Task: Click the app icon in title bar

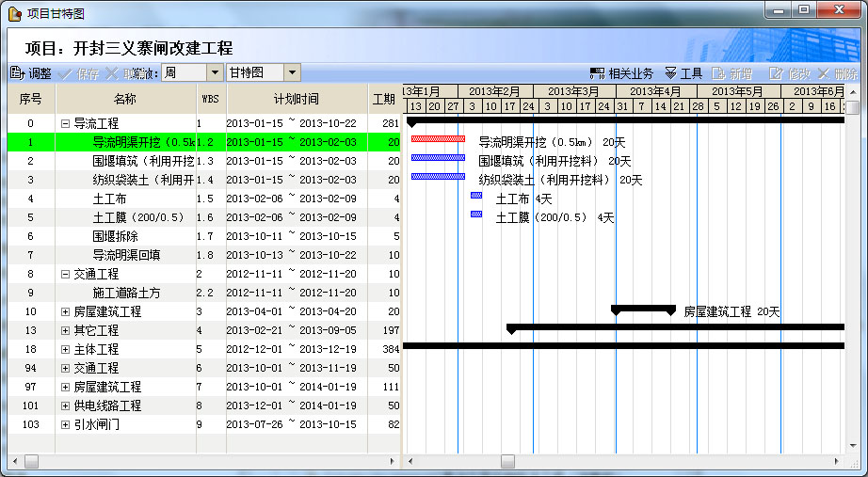Action: point(14,14)
